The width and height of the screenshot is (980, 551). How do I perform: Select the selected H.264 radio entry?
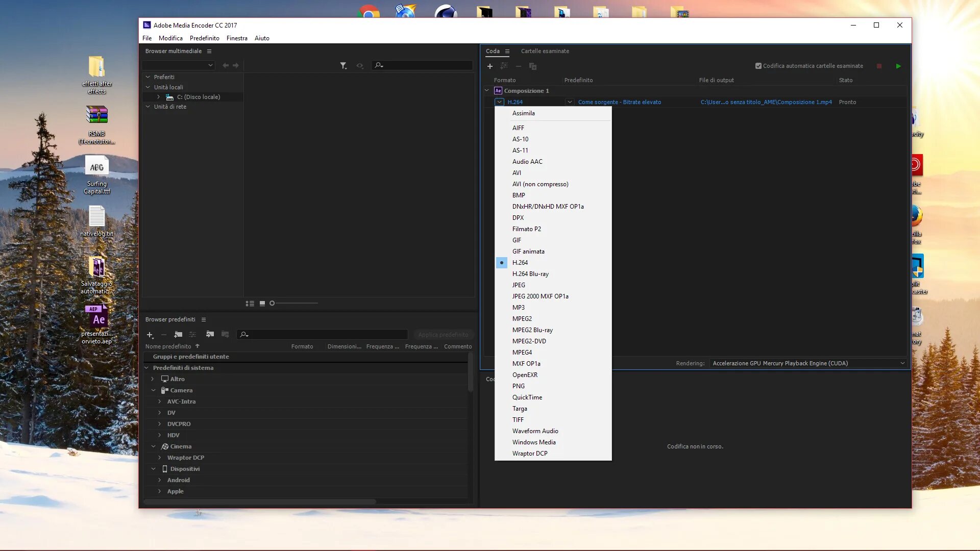(553, 263)
